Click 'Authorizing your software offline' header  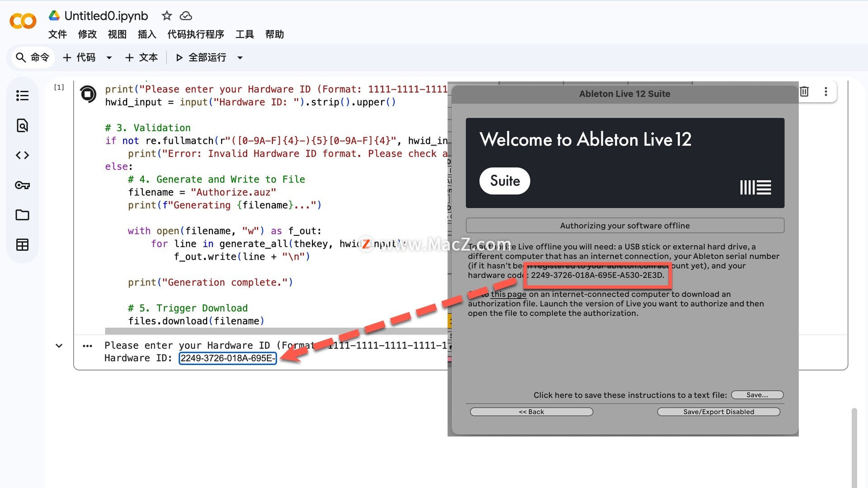click(625, 225)
